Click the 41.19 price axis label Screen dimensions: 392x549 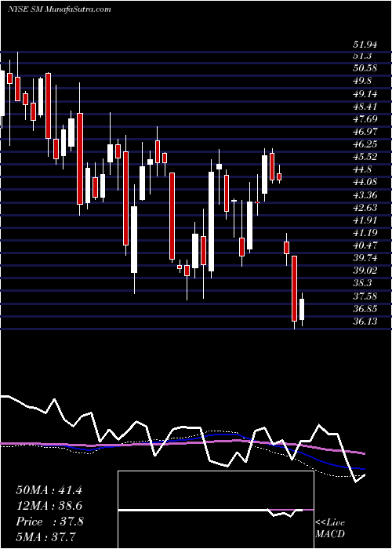pyautogui.click(x=365, y=233)
